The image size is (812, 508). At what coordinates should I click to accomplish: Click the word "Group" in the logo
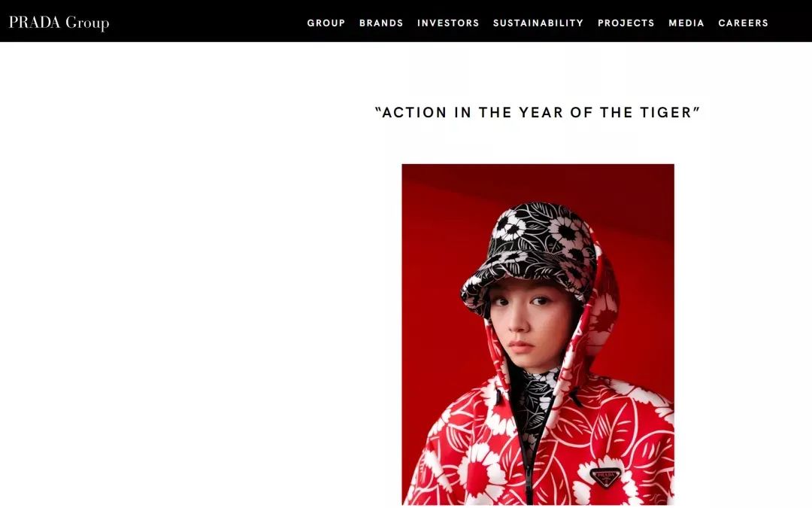87,23
